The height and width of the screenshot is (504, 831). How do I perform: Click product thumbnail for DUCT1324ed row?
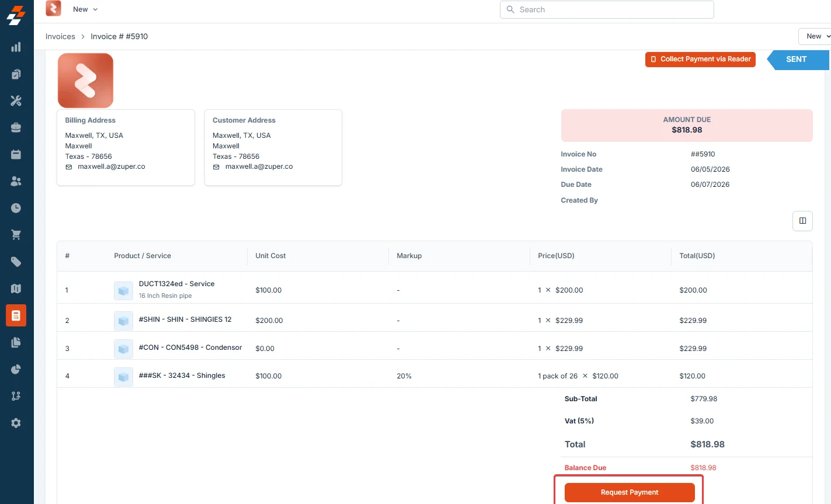click(x=123, y=290)
